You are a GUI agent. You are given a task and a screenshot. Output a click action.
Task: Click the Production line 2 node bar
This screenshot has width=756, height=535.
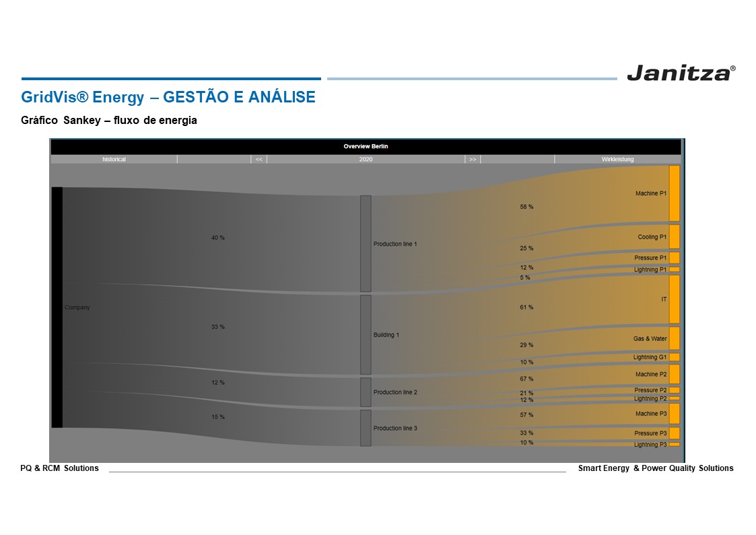(366, 392)
